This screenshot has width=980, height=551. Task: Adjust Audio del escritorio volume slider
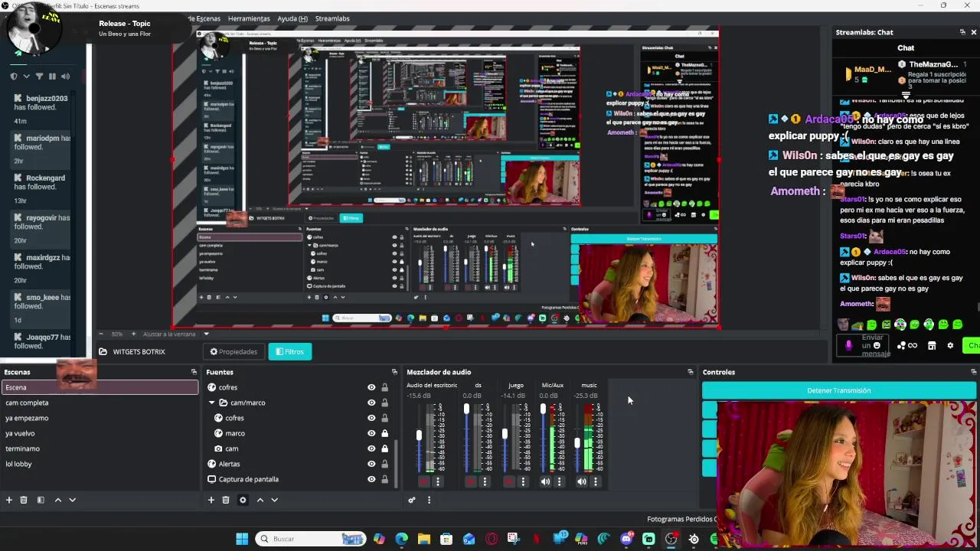[419, 435]
